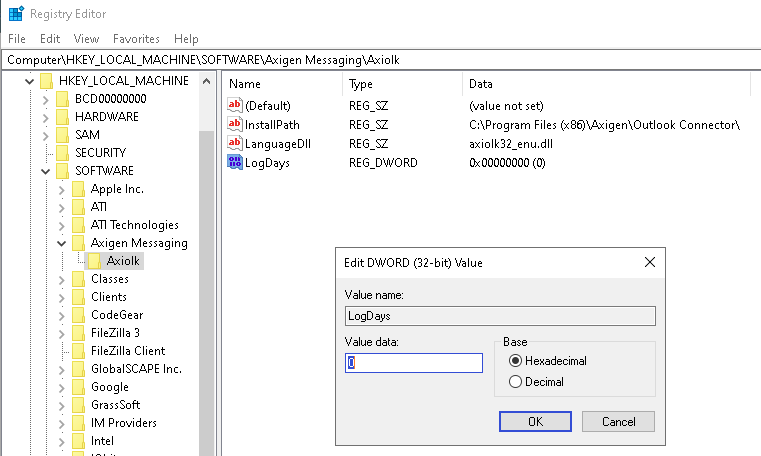This screenshot has width=761, height=456.
Task: Expand the Google key
Action: (62, 387)
